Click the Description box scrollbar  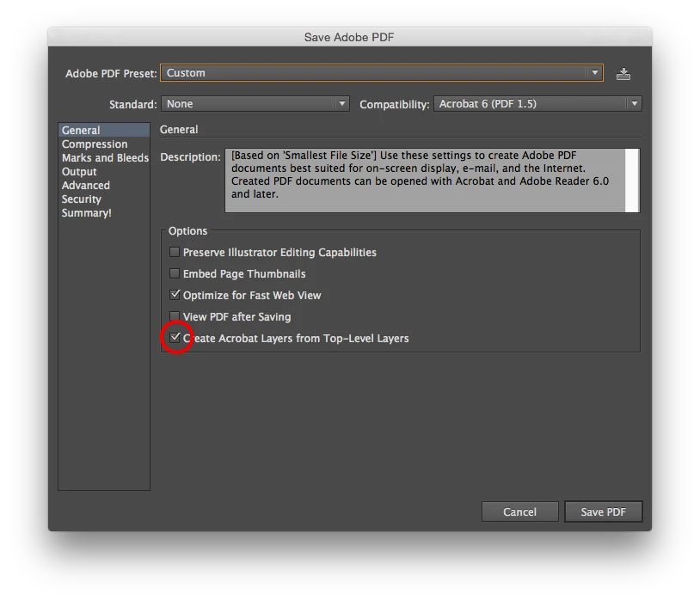pos(633,181)
